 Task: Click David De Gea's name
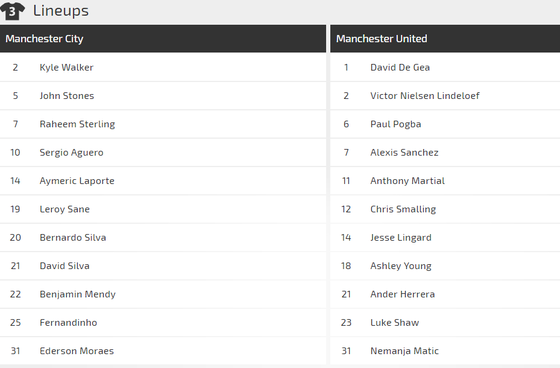point(400,68)
